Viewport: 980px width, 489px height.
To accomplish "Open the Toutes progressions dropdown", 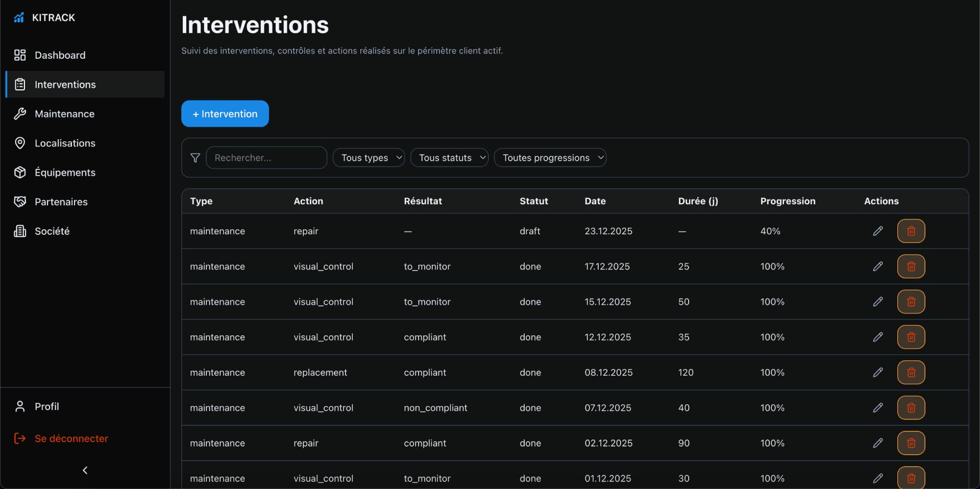I will point(550,158).
